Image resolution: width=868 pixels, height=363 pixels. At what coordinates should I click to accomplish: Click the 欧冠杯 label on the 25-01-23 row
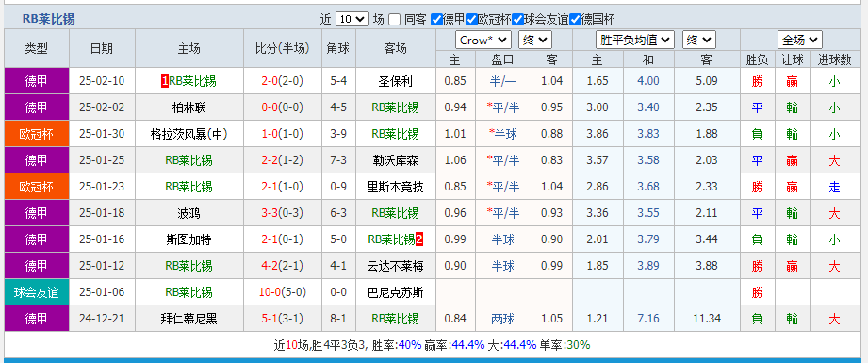pyautogui.click(x=37, y=187)
